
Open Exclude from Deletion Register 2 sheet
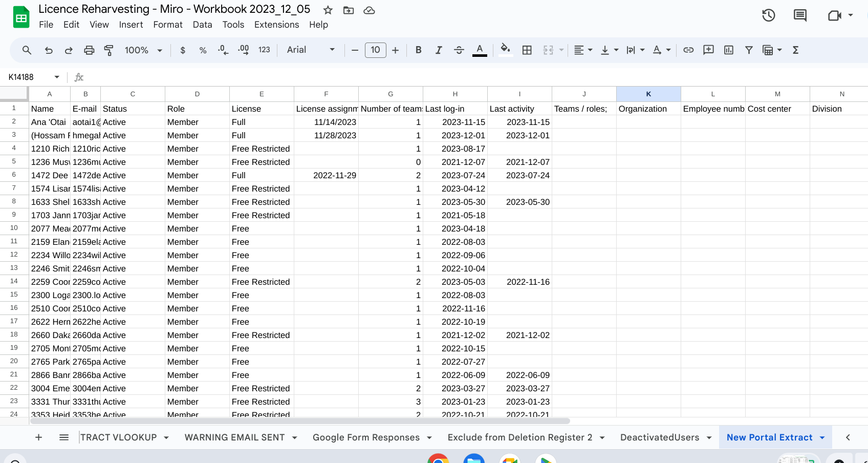(519, 437)
